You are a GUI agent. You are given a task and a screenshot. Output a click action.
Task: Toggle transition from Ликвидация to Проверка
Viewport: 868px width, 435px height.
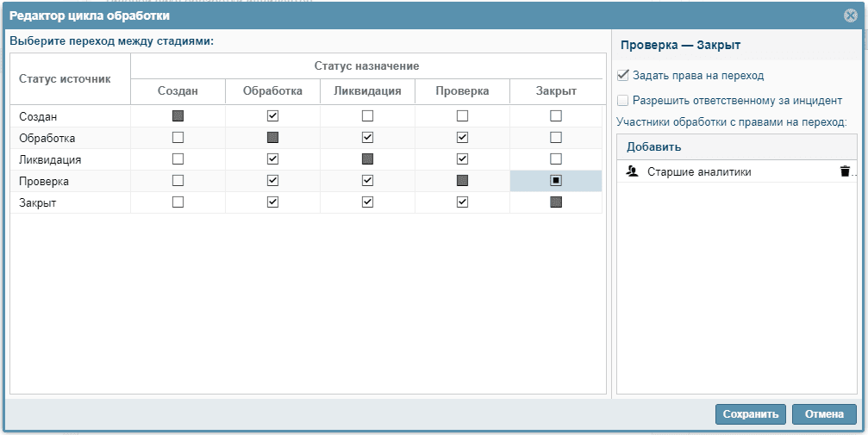click(x=462, y=158)
